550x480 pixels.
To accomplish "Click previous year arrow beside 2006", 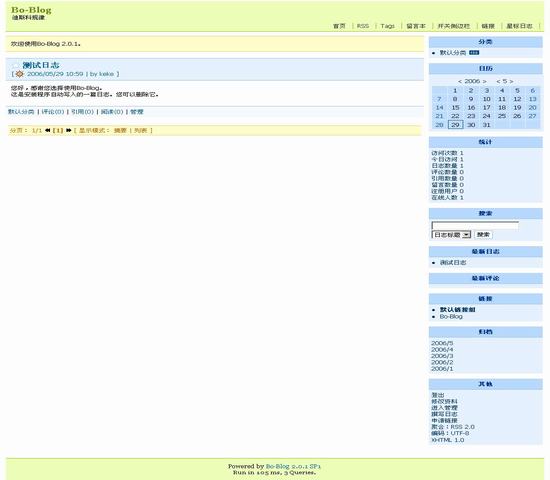I will point(460,81).
